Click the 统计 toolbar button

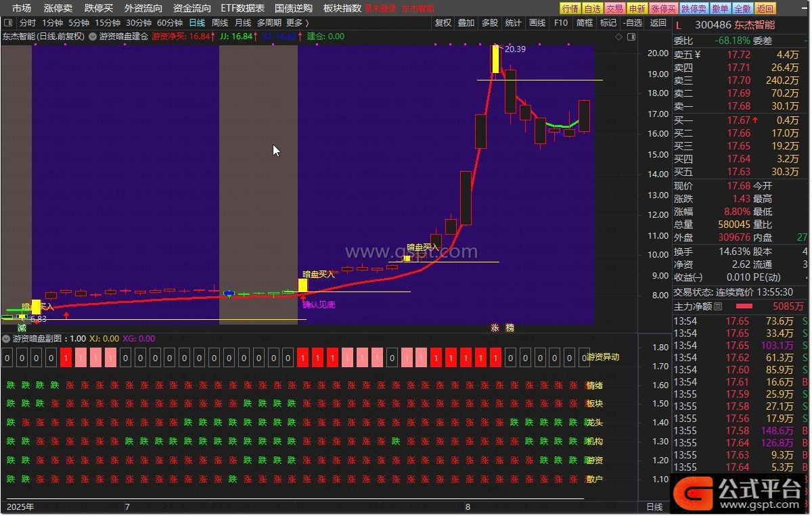click(514, 22)
